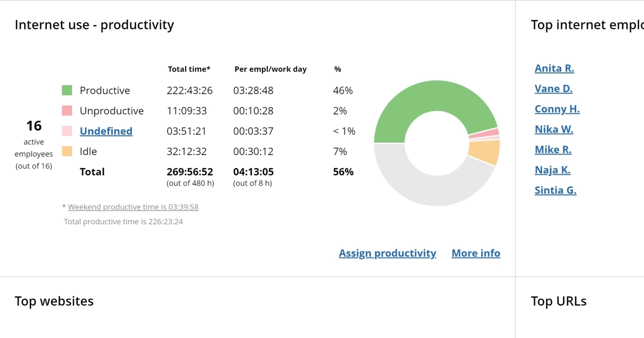Open Vane D.'s employee details
The width and height of the screenshot is (644, 338).
[x=553, y=89]
